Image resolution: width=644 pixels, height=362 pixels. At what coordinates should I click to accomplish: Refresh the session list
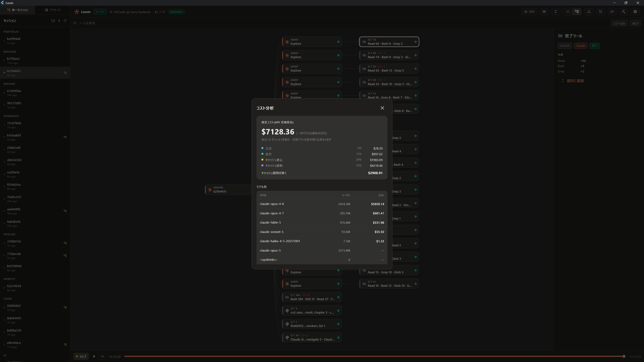click(65, 21)
